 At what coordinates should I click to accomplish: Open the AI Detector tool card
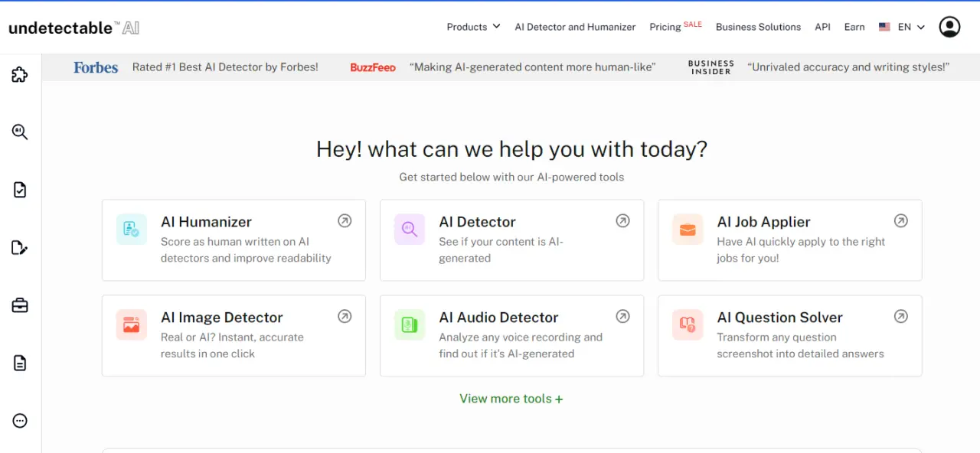(x=511, y=240)
